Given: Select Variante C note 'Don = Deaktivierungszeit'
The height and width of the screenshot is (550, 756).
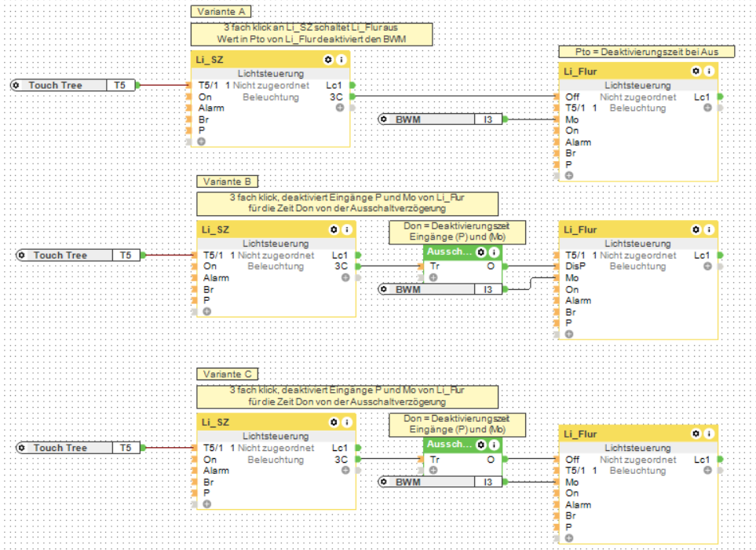Looking at the screenshot, I should (457, 424).
